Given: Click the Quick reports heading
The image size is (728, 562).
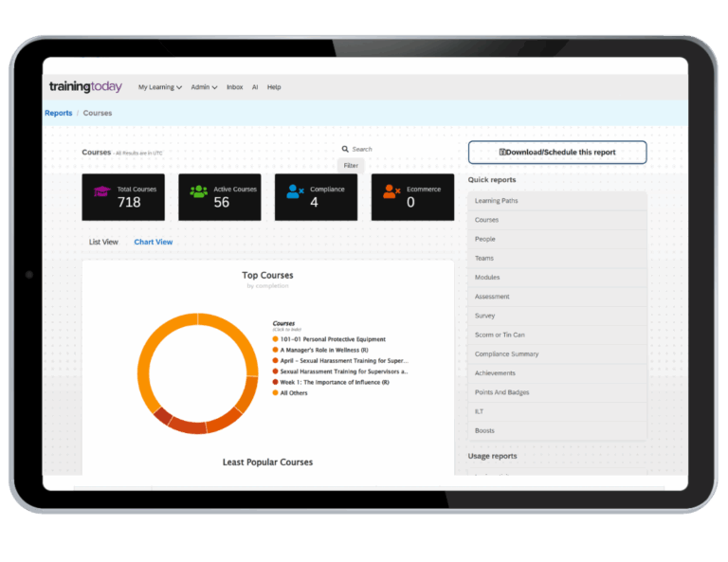Looking at the screenshot, I should pyautogui.click(x=492, y=180).
